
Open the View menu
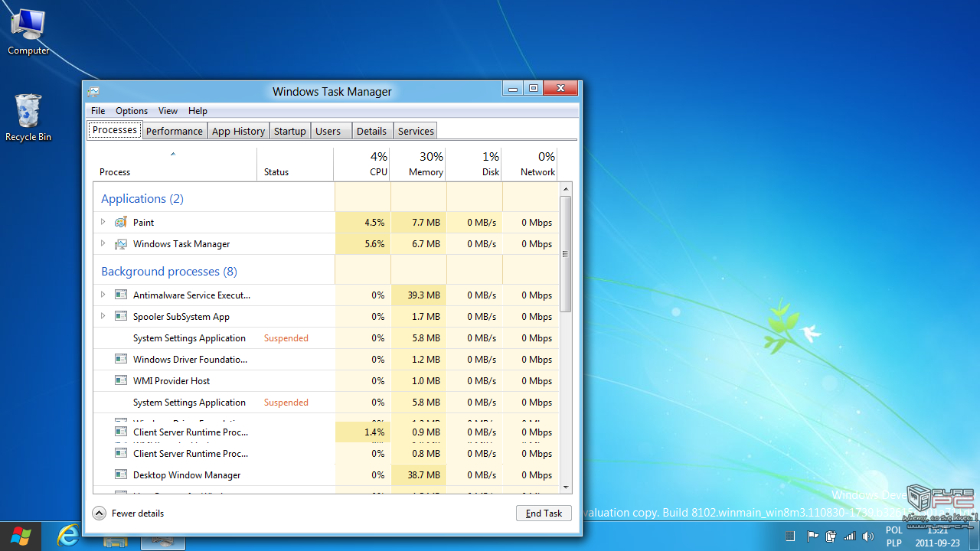click(168, 111)
